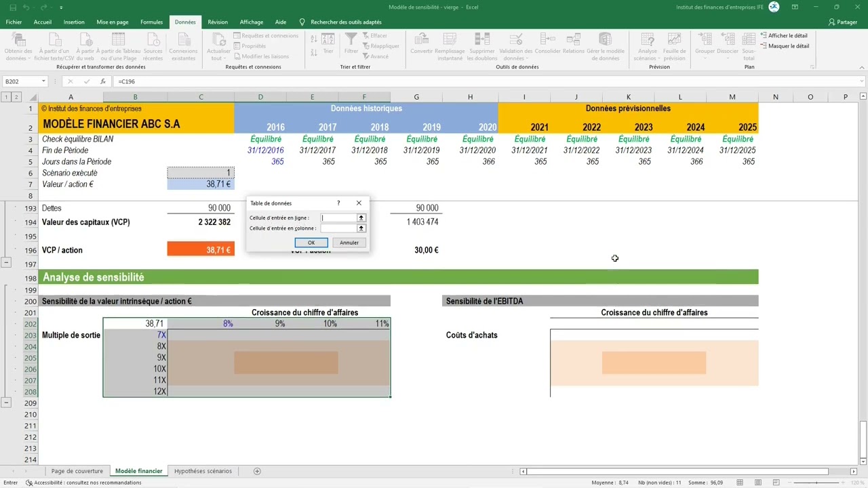Show outline level 1
Viewport: 868px width, 488px height.
point(6,97)
